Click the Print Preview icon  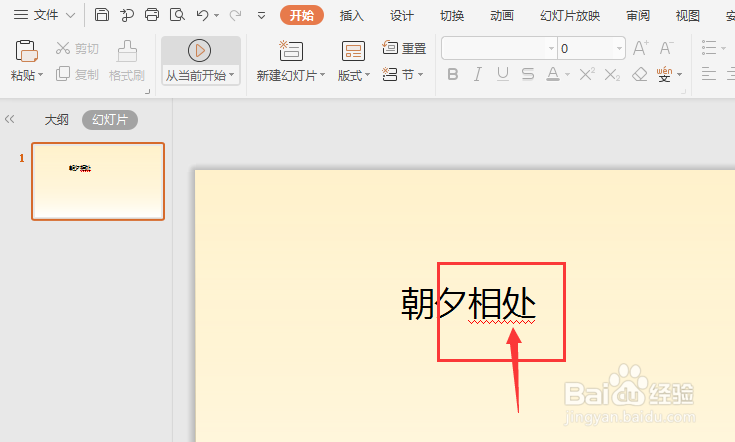[x=177, y=15]
